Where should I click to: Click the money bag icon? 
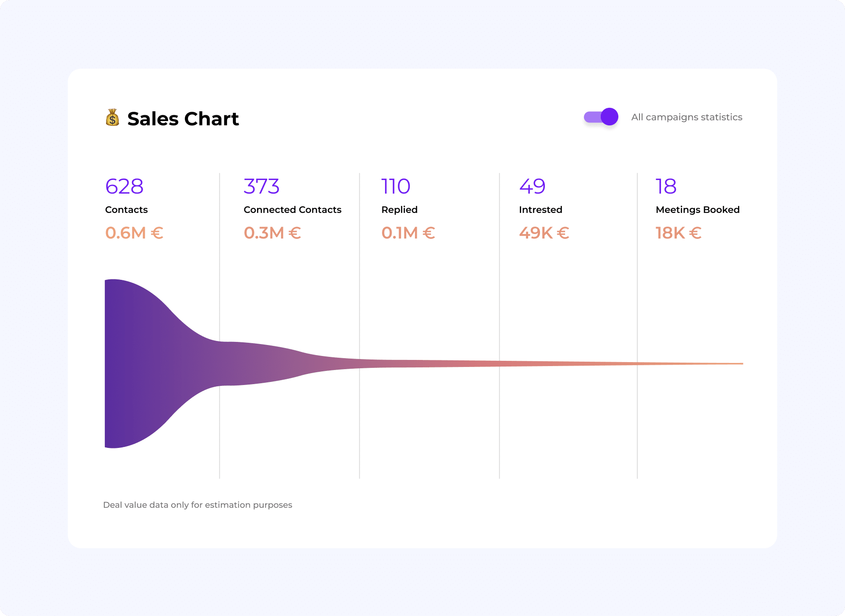click(x=113, y=118)
